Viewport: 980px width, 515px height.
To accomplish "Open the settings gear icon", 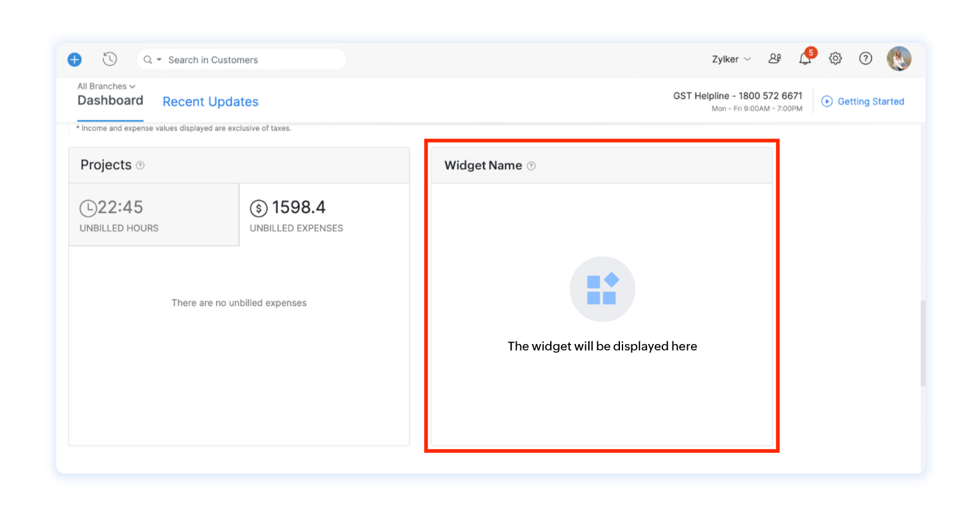I will 835,58.
